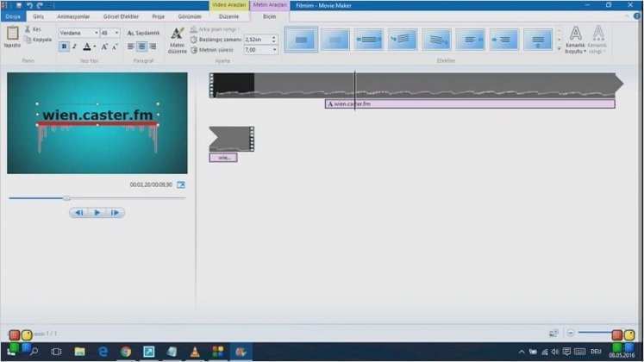Open the Görünüm tab
The height and width of the screenshot is (362, 644).
pos(190,16)
